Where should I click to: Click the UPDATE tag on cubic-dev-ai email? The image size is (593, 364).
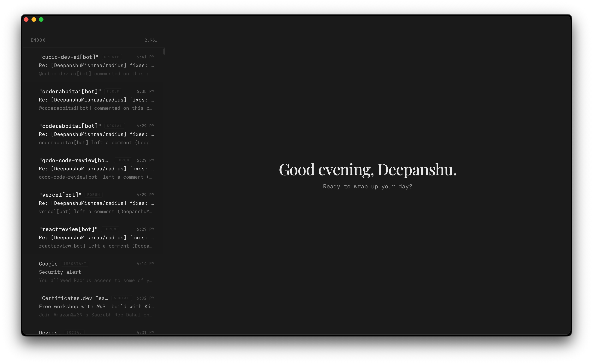(x=112, y=57)
